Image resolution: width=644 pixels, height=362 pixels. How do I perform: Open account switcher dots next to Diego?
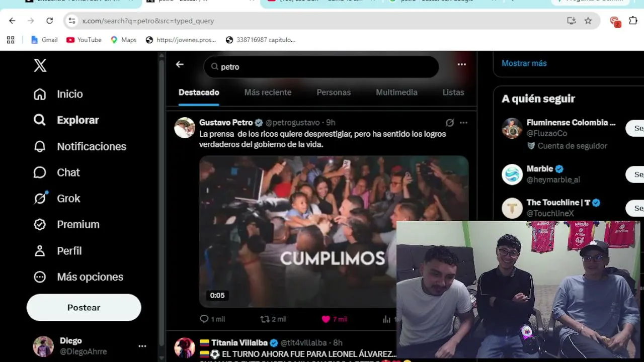coord(142,346)
